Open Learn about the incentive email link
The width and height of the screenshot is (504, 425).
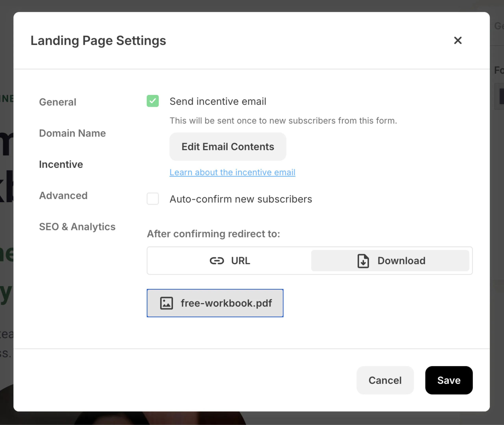click(232, 172)
